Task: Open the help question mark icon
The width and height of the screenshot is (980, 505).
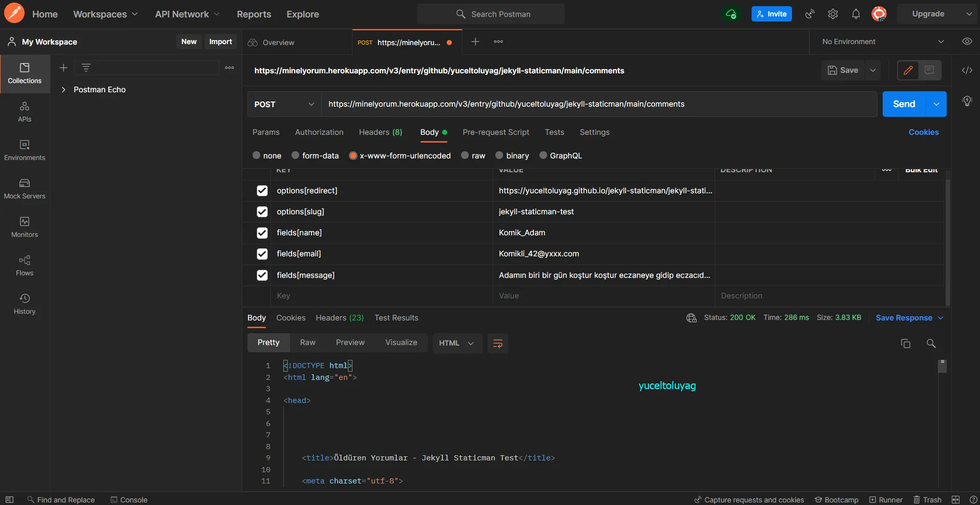Action: 973,500
